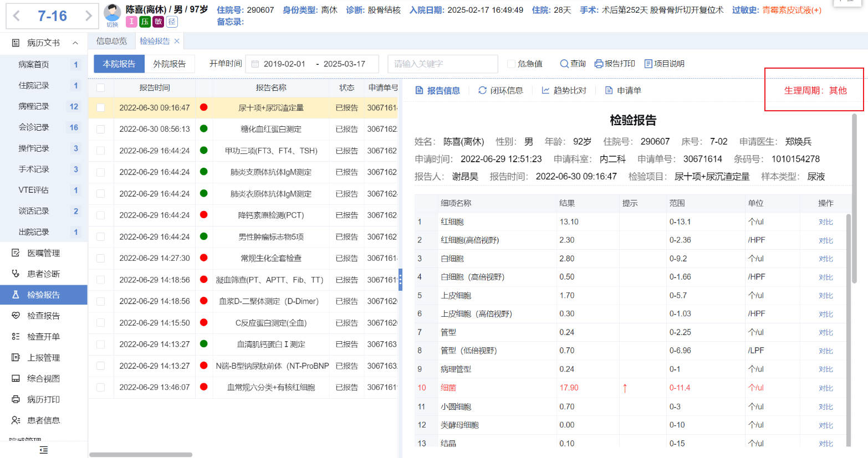Check the box for 男性肿瘤标志物5项 row

[x=100, y=237]
